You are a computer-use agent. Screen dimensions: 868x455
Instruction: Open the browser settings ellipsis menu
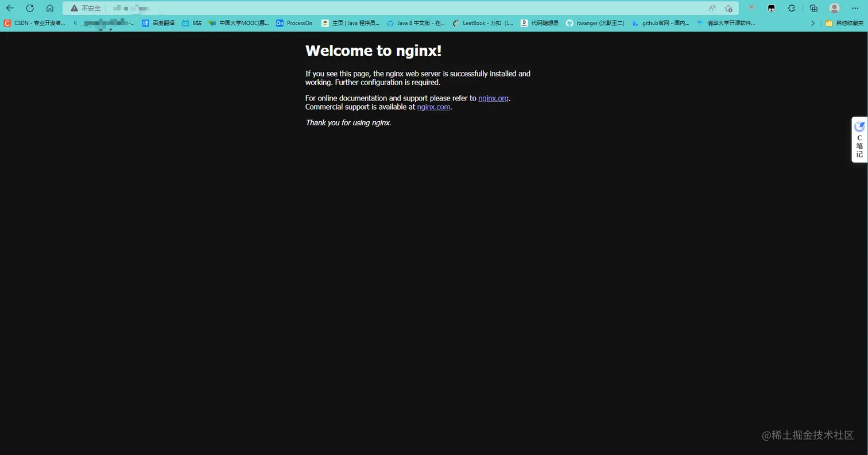tap(855, 8)
